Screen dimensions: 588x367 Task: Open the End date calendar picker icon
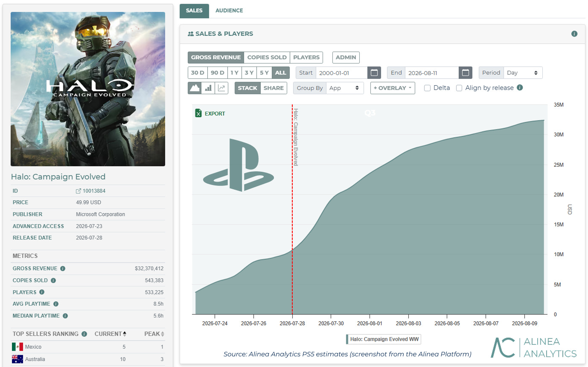466,73
